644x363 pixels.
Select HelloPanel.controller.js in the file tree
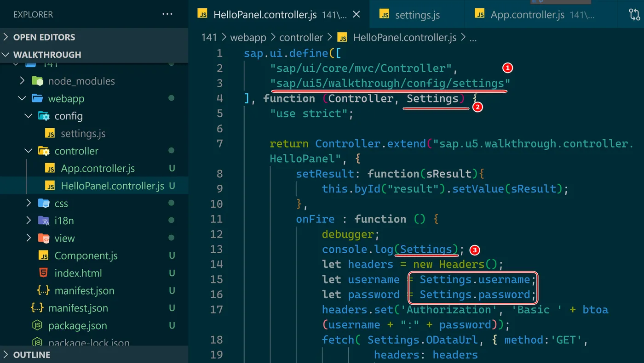point(113,186)
